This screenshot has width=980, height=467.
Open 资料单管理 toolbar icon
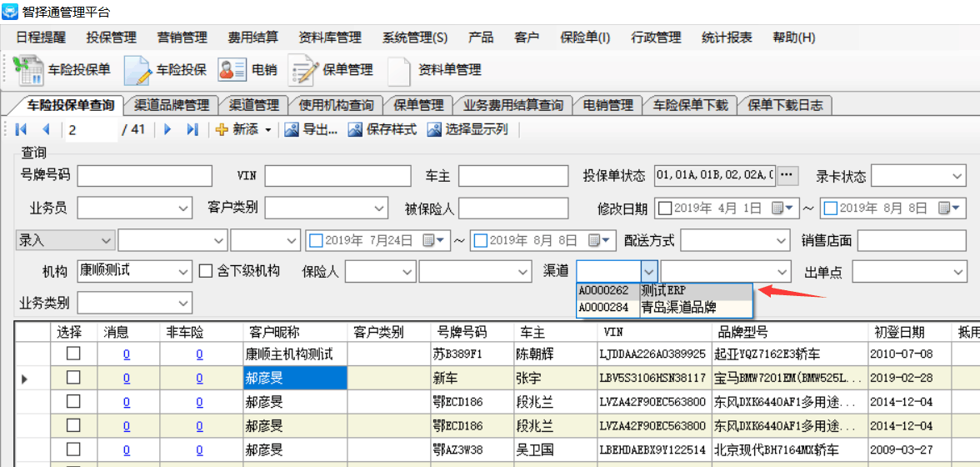(398, 71)
